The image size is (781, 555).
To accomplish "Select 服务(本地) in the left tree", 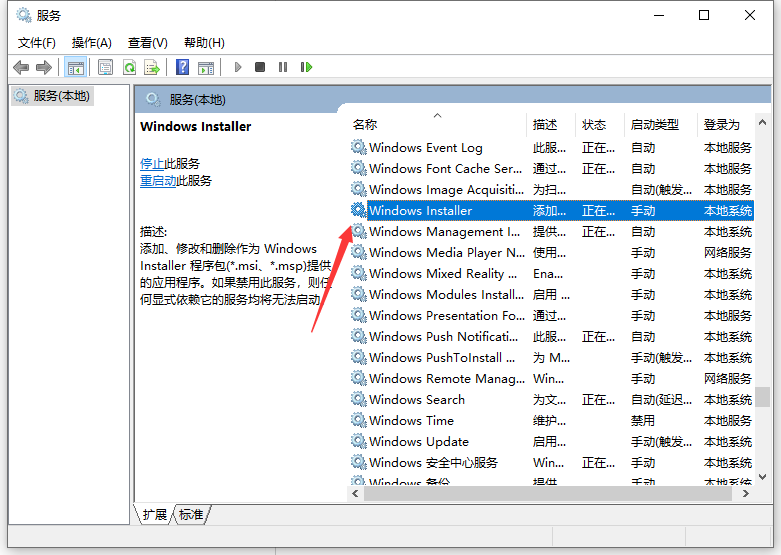I will [x=52, y=96].
